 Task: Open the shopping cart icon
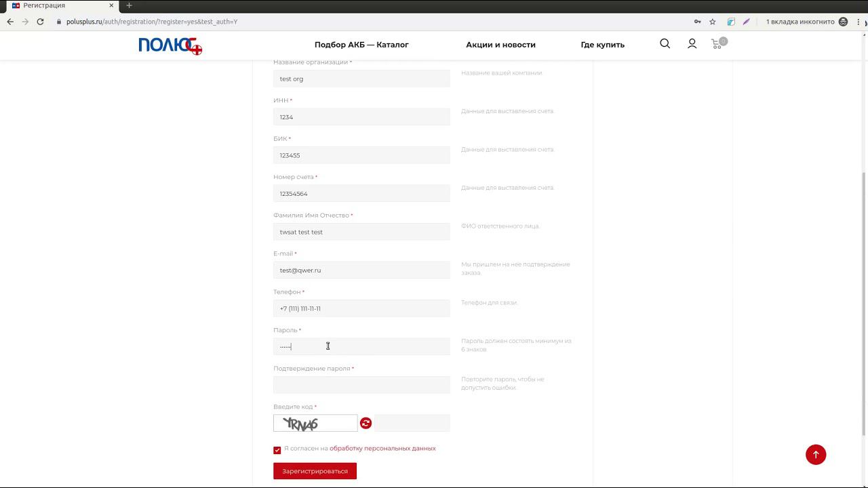pyautogui.click(x=717, y=43)
